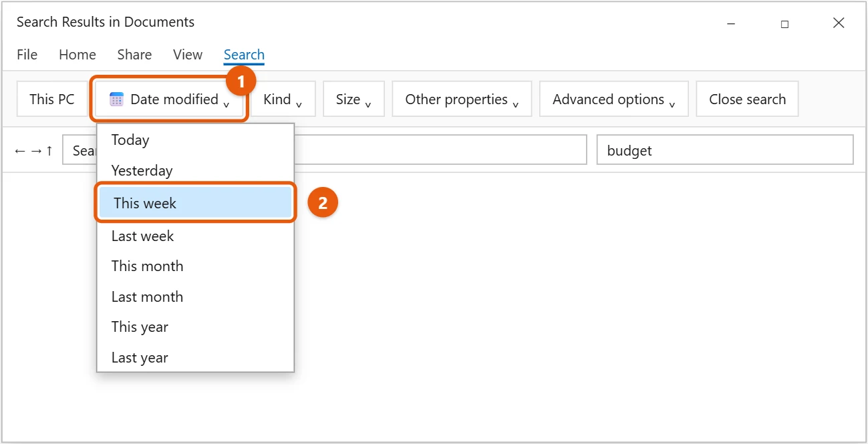Select Last week filter option
Viewport: 868px width, 444px height.
pyautogui.click(x=196, y=236)
